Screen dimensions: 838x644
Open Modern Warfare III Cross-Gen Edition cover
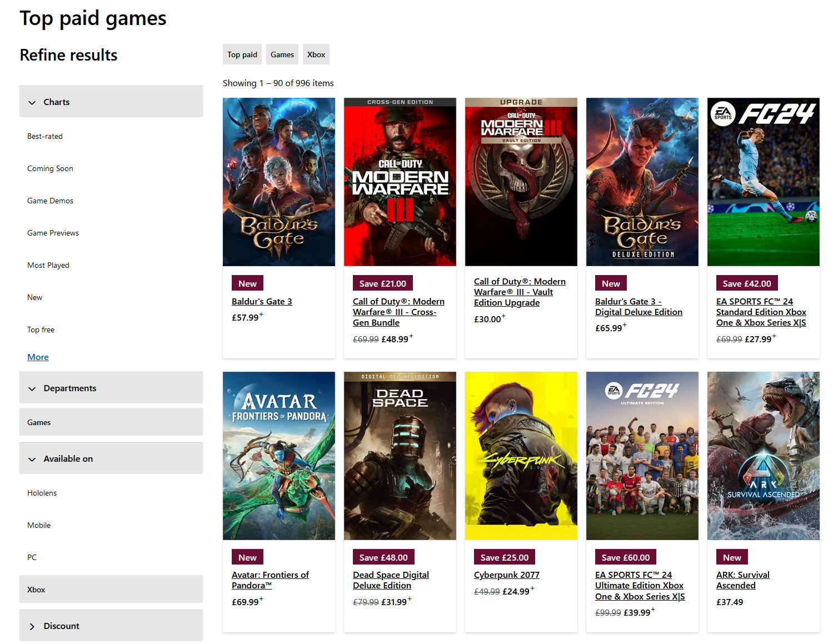coord(400,182)
